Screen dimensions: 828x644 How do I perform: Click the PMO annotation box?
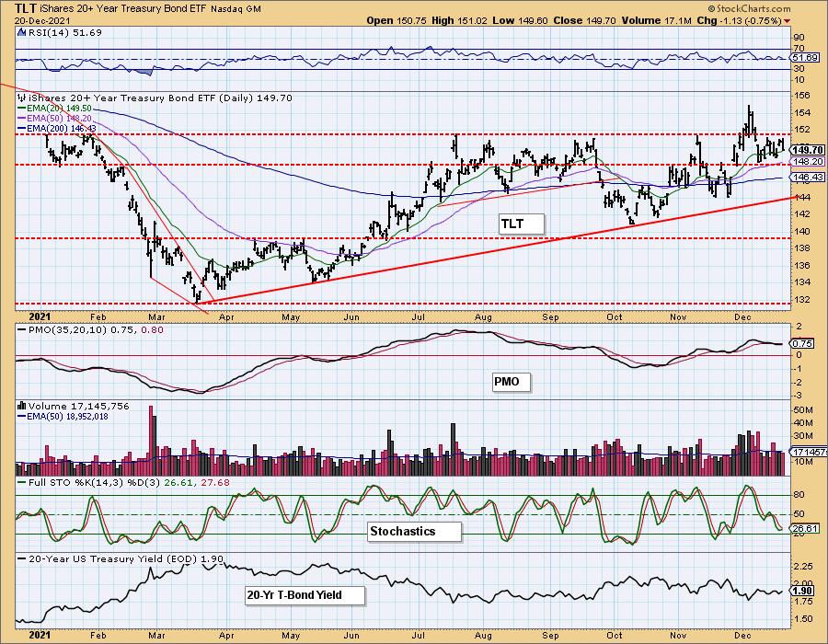(511, 382)
